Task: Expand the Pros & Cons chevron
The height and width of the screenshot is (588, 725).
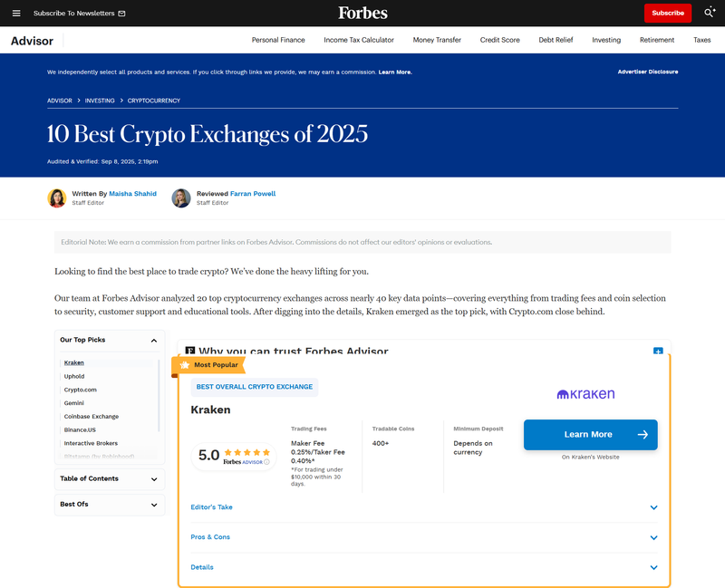Action: click(653, 537)
